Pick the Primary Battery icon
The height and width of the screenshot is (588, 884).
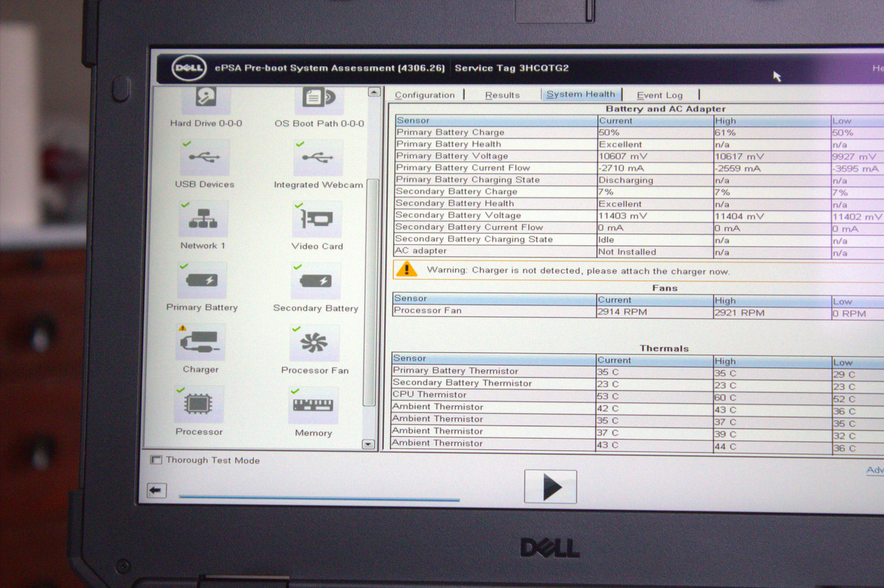coord(202,280)
